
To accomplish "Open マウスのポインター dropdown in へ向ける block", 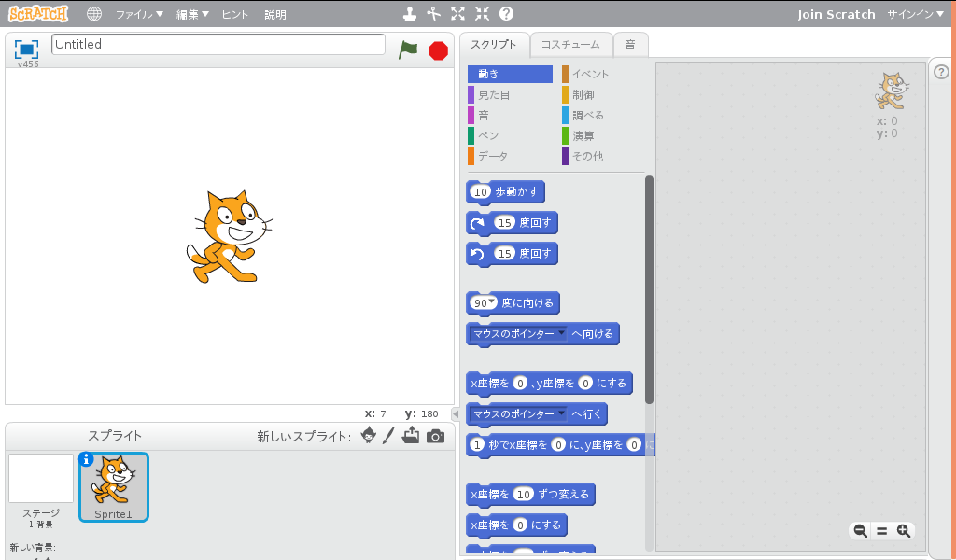I will (x=561, y=332).
